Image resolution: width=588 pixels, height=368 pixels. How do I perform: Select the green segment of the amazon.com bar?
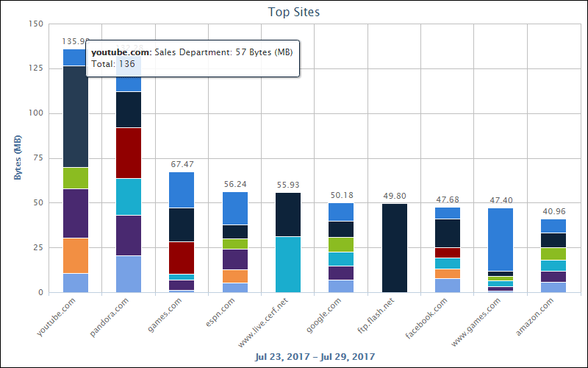(554, 254)
